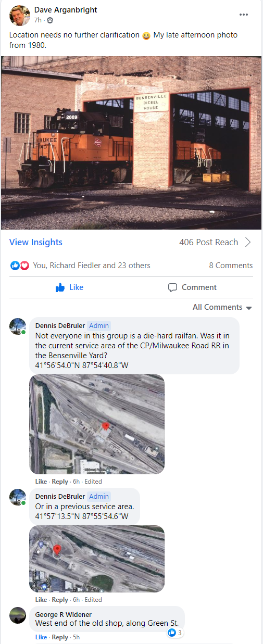The image size is (263, 644).
Task: Open the first satellite map image
Action: point(97,424)
